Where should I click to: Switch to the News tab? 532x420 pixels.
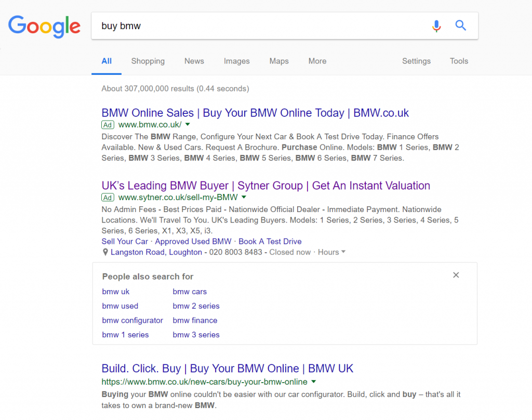pos(194,61)
